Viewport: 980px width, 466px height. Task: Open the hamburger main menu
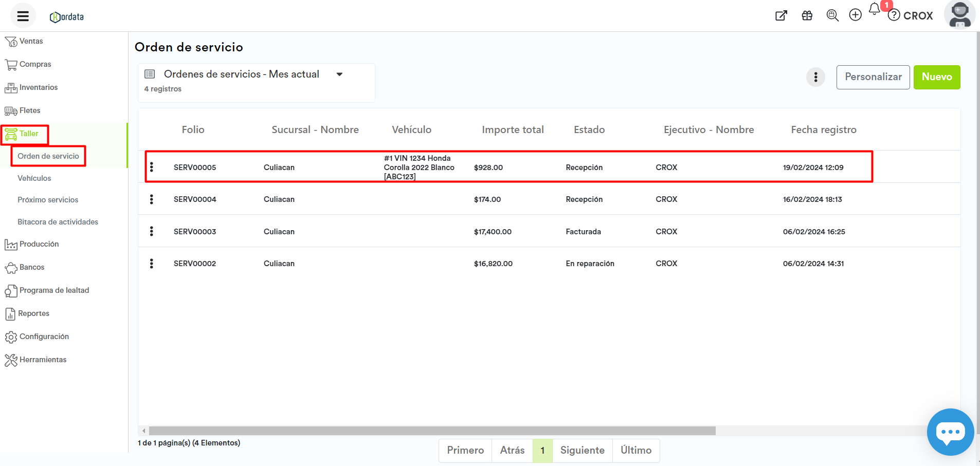[x=23, y=16]
